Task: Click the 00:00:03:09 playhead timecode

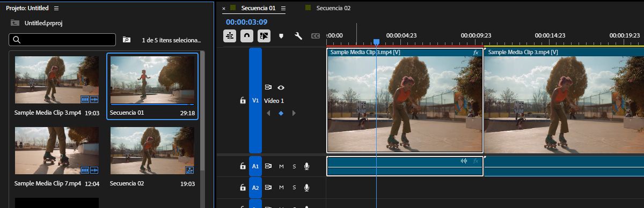Action: (246, 22)
